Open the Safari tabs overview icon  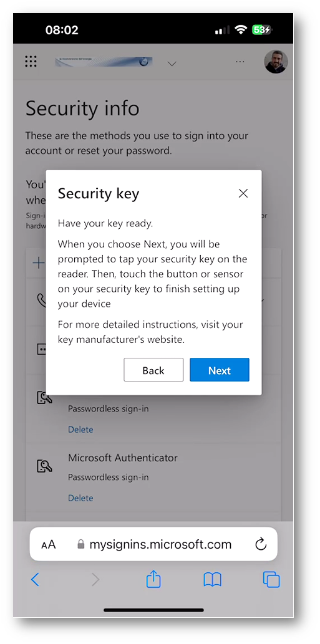(x=271, y=580)
